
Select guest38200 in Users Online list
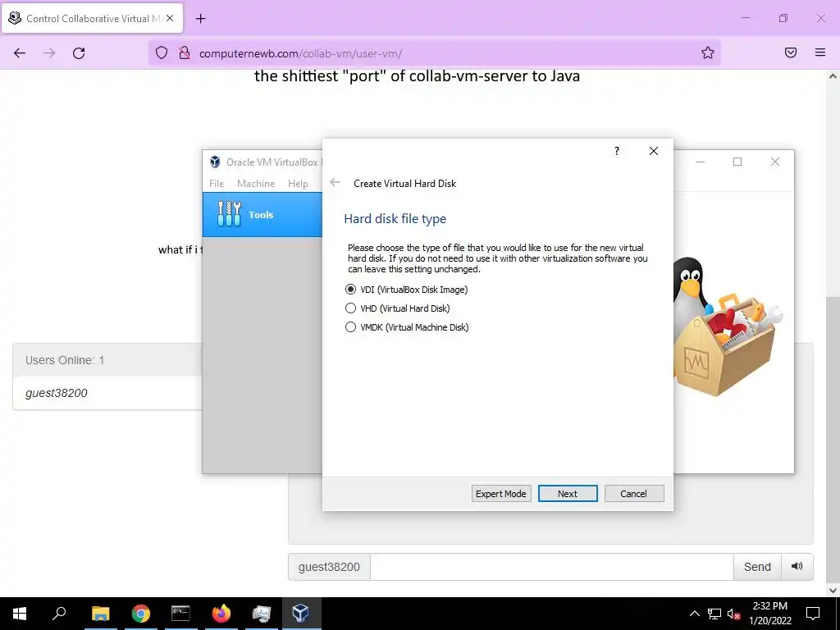point(57,393)
